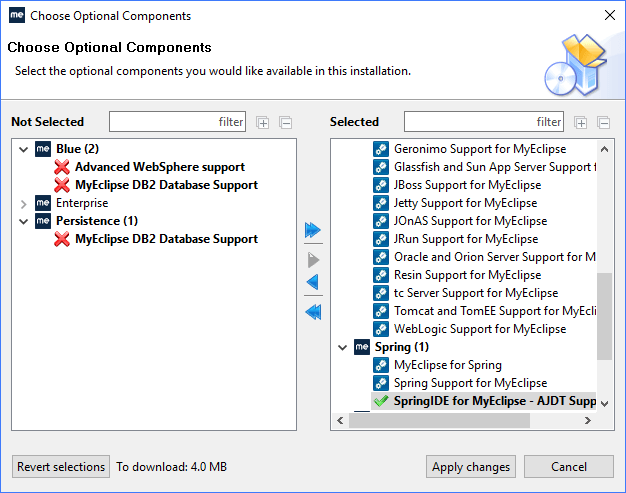Click the Selected filter field
This screenshot has height=493, width=626.
click(484, 121)
